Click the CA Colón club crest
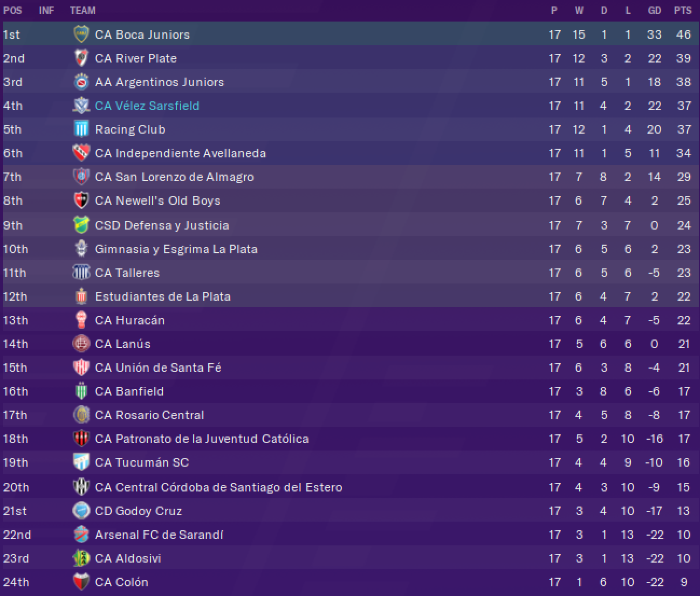The image size is (700, 596). (81, 582)
